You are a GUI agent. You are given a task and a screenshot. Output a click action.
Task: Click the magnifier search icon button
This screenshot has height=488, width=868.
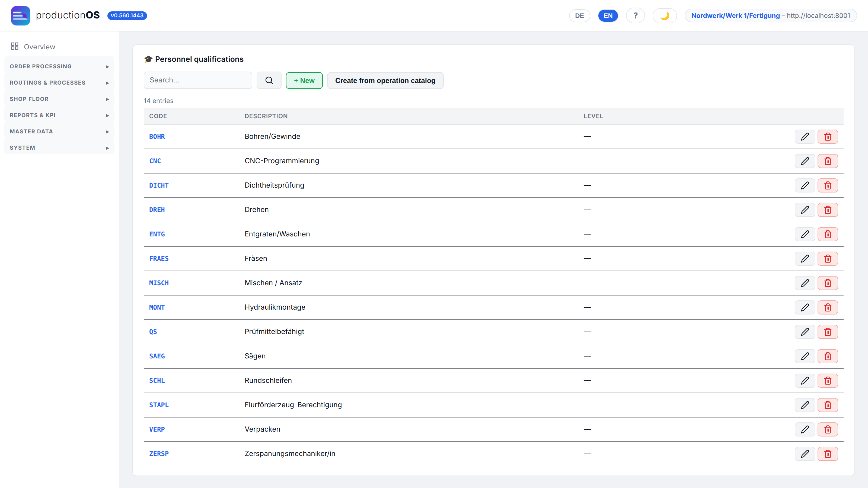pyautogui.click(x=269, y=80)
